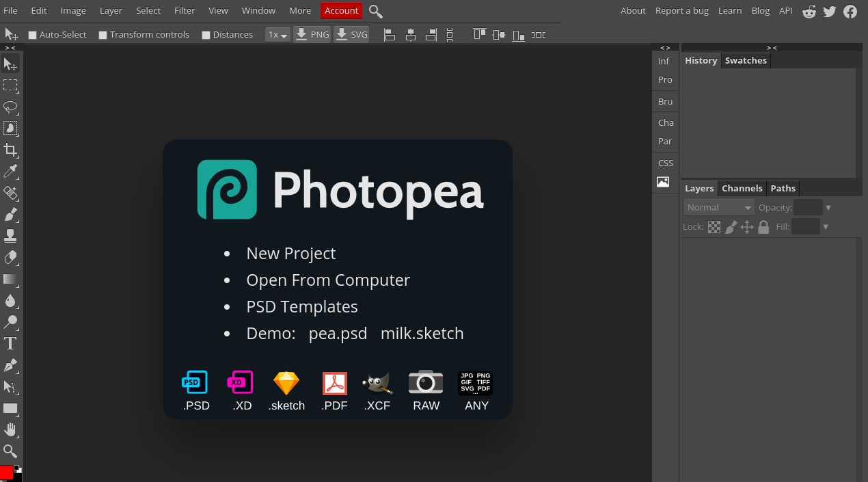Open the Reddit icon link
This screenshot has height=482, width=868.
[809, 11]
